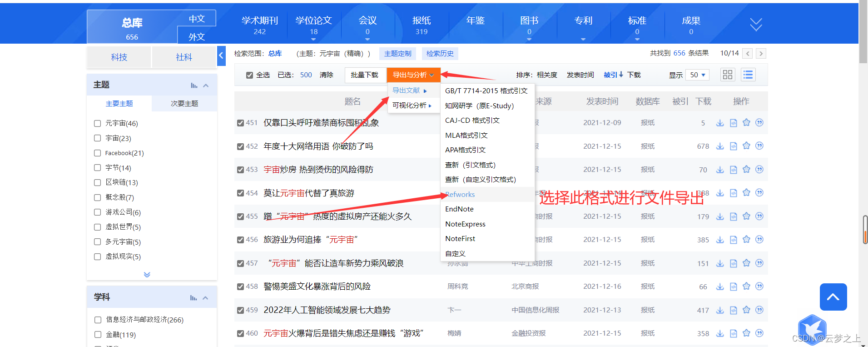Open the 导出与分析 dropdown
This screenshot has width=868, height=347.
coord(413,75)
